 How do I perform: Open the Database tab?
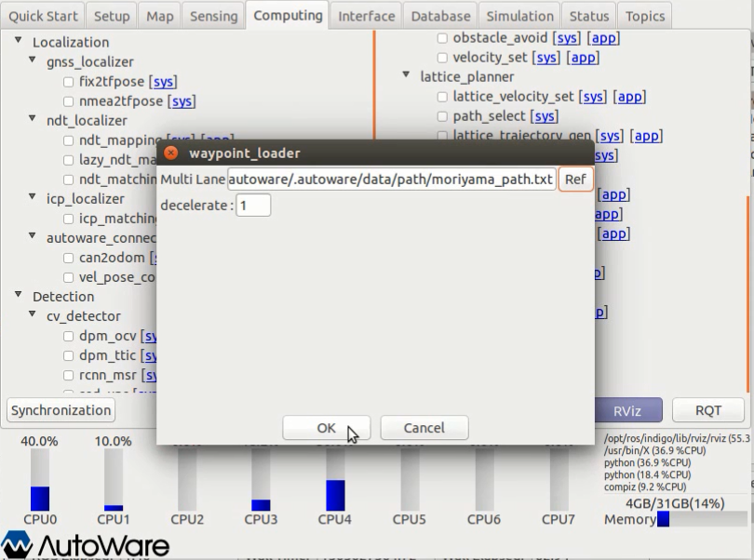(x=440, y=16)
